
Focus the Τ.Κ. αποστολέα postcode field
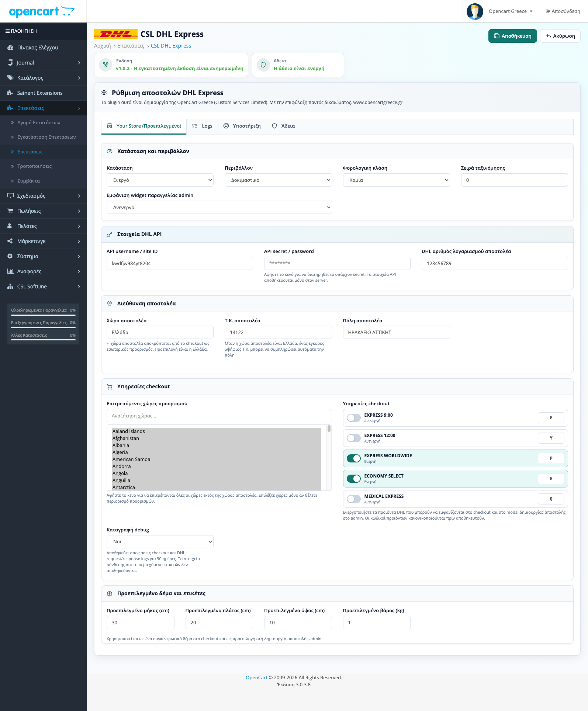click(x=278, y=332)
